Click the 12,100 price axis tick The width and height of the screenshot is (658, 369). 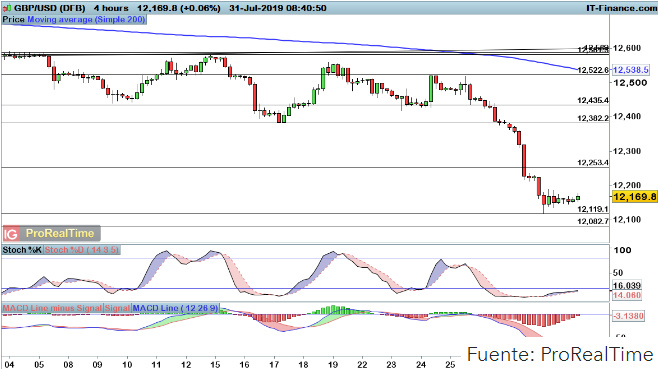627,220
